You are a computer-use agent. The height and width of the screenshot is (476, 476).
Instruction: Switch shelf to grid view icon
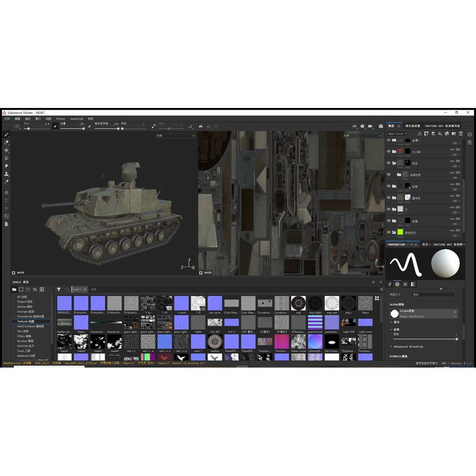click(377, 298)
